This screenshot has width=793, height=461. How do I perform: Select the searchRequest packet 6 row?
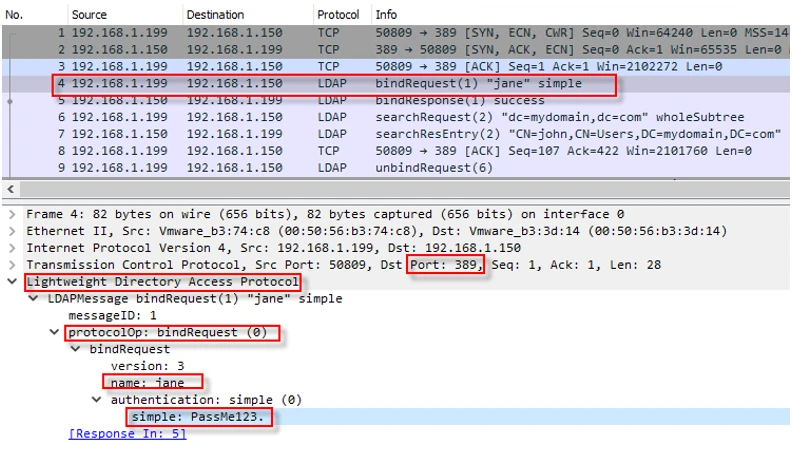395,117
